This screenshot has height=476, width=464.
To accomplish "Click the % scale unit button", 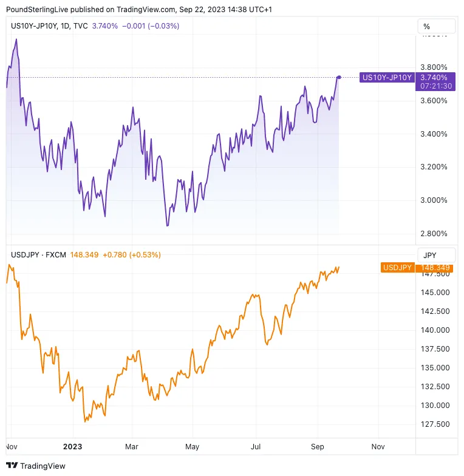I will (x=426, y=27).
